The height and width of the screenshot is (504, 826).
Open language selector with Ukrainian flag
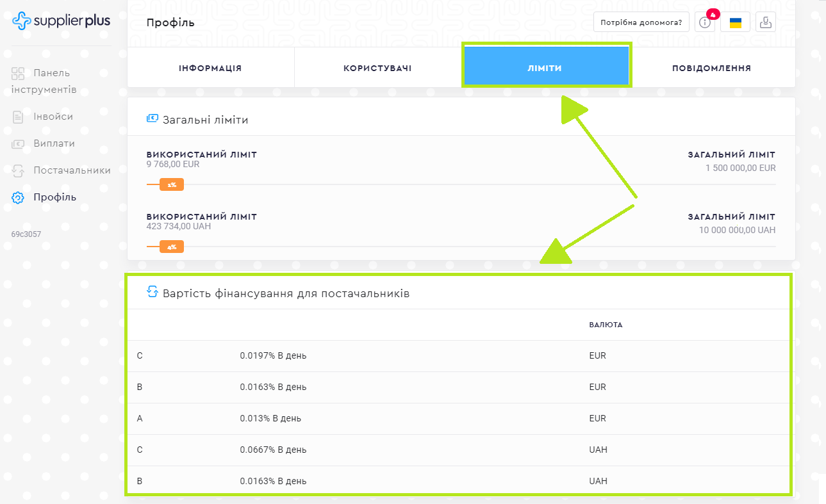tap(735, 23)
